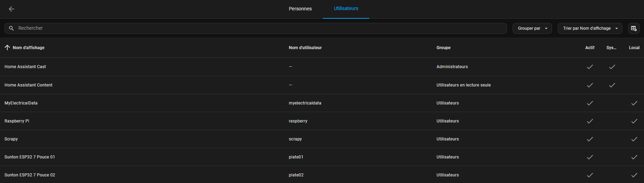Screen dimensions: 644x183
Task: Click the Actif checkmark for Raspberry Pi
Action: (x=590, y=121)
